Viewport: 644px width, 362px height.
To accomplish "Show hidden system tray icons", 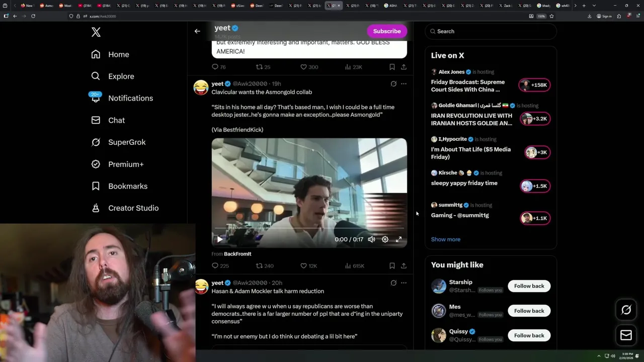I will point(599,356).
